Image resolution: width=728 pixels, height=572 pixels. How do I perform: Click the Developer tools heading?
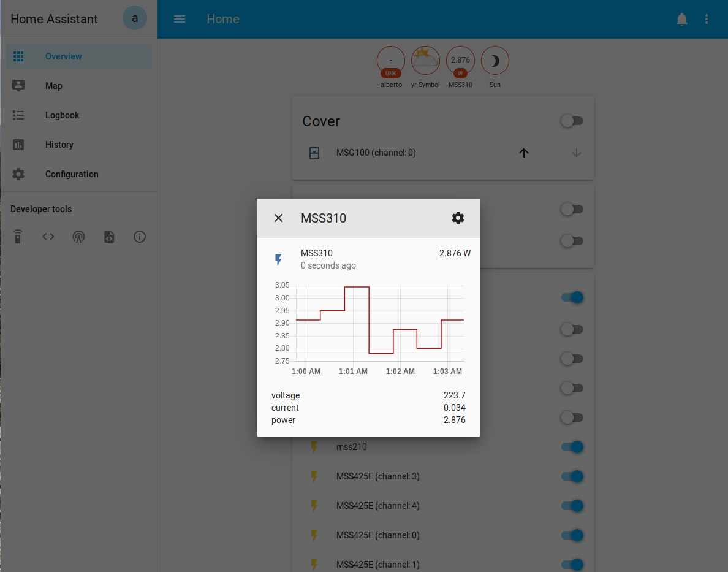click(x=41, y=209)
